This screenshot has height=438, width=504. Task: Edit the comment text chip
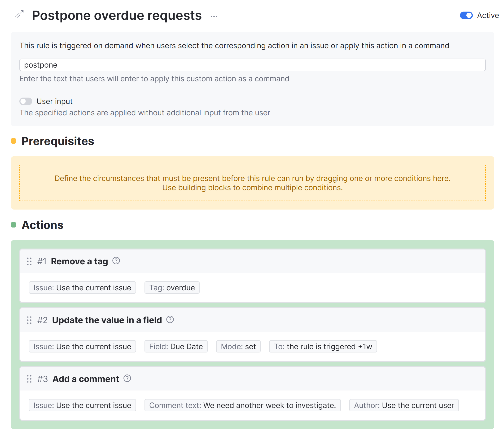pyautogui.click(x=243, y=405)
